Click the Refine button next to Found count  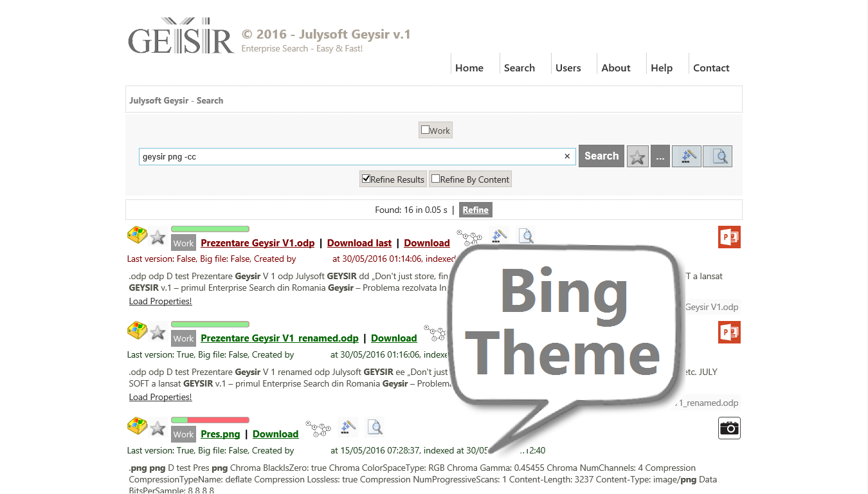[x=476, y=210]
